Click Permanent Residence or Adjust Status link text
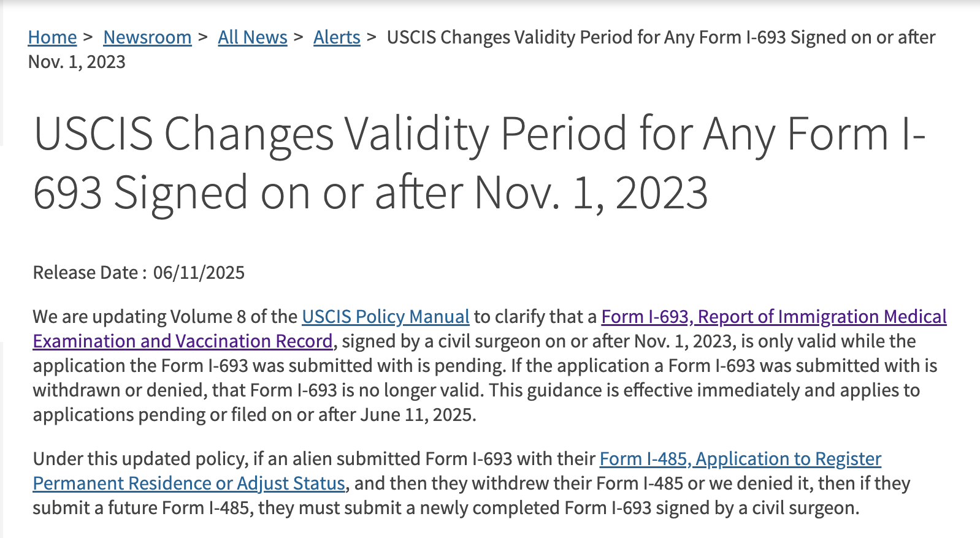The image size is (980, 538). 189,483
